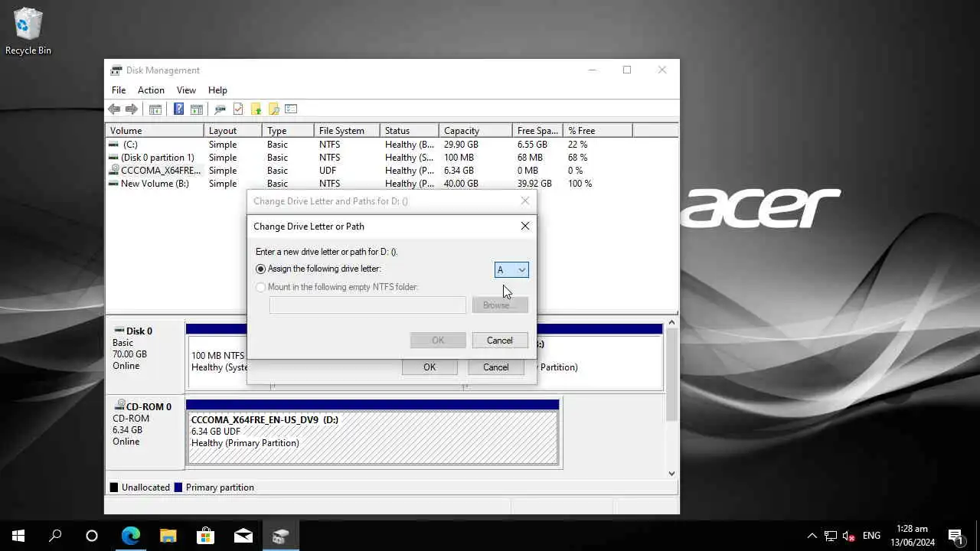This screenshot has width=980, height=551.
Task: Open taskbar Search magnifier
Action: point(55,536)
